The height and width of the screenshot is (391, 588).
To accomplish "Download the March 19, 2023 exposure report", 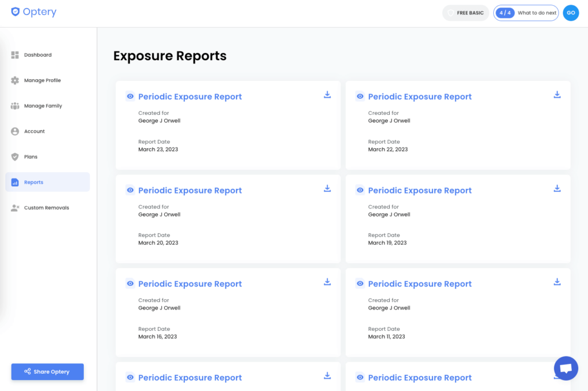I will click(x=557, y=188).
